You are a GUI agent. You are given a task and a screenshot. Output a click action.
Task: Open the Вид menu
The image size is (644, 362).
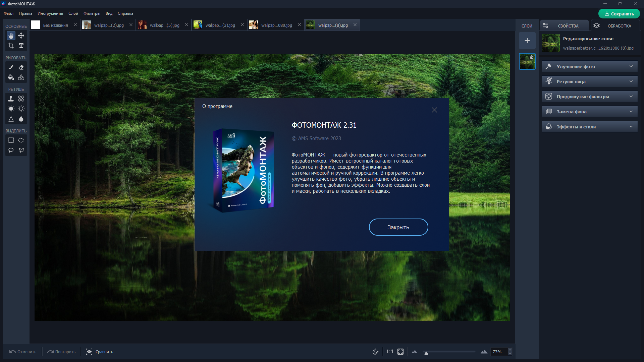click(109, 13)
